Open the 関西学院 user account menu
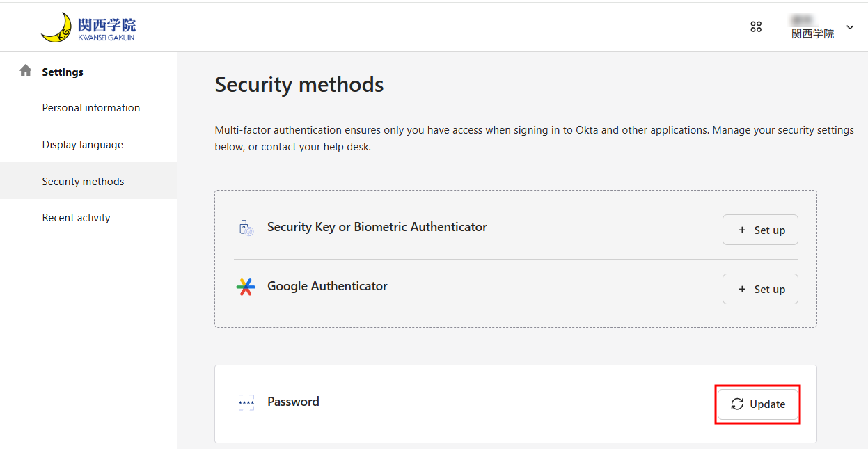The image size is (868, 449). coord(812,27)
